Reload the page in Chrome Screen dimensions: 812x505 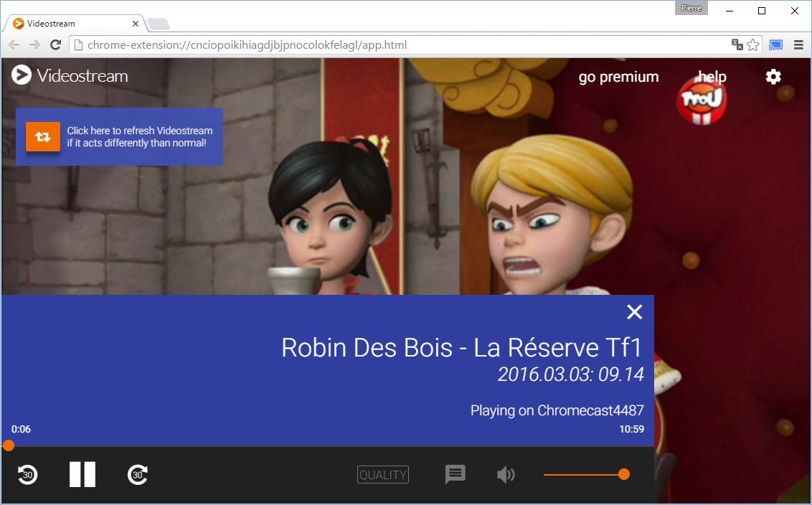pyautogui.click(x=55, y=45)
